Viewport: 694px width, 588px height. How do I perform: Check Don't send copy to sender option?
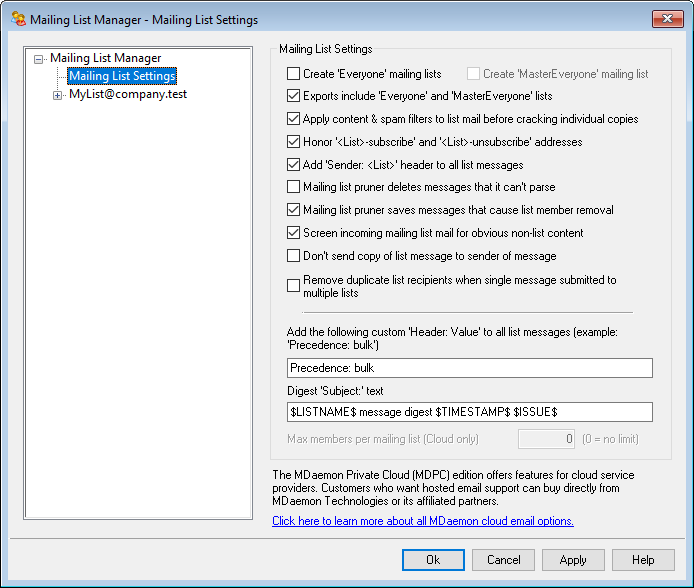[x=293, y=256]
